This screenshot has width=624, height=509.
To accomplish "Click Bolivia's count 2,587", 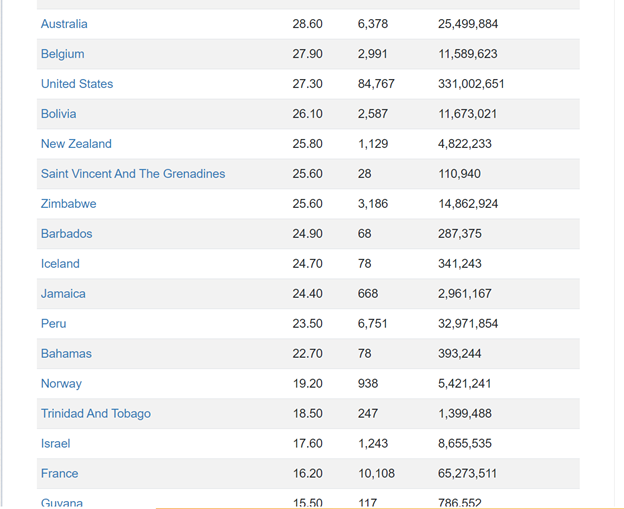I will (373, 114).
